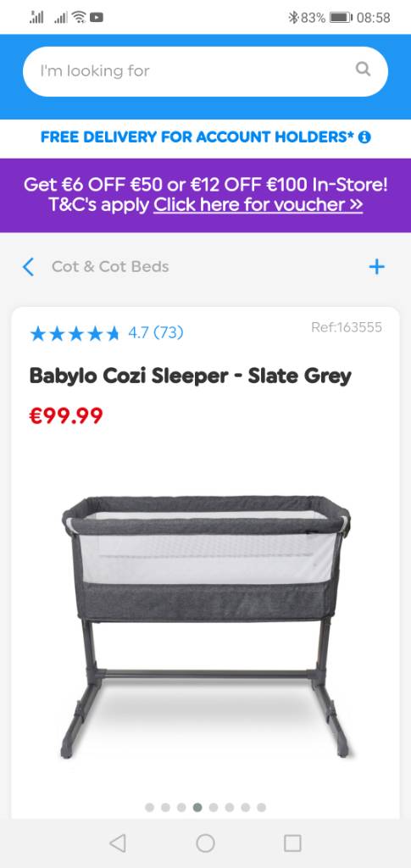Image resolution: width=411 pixels, height=868 pixels.
Task: Tap the Cozi Sleeper product image
Action: [205, 626]
